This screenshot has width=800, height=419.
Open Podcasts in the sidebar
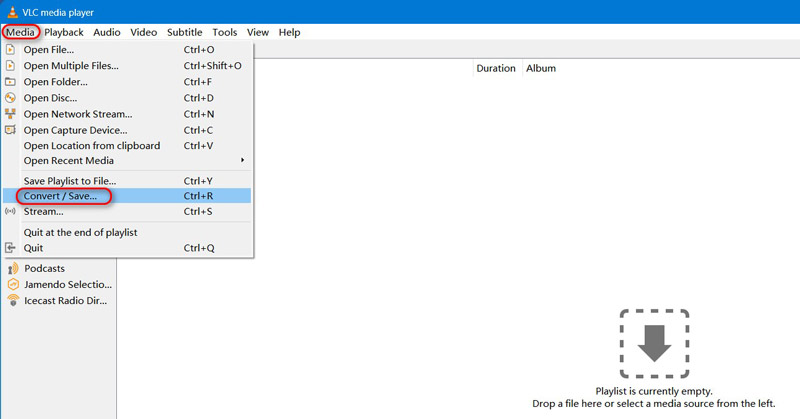pos(44,268)
